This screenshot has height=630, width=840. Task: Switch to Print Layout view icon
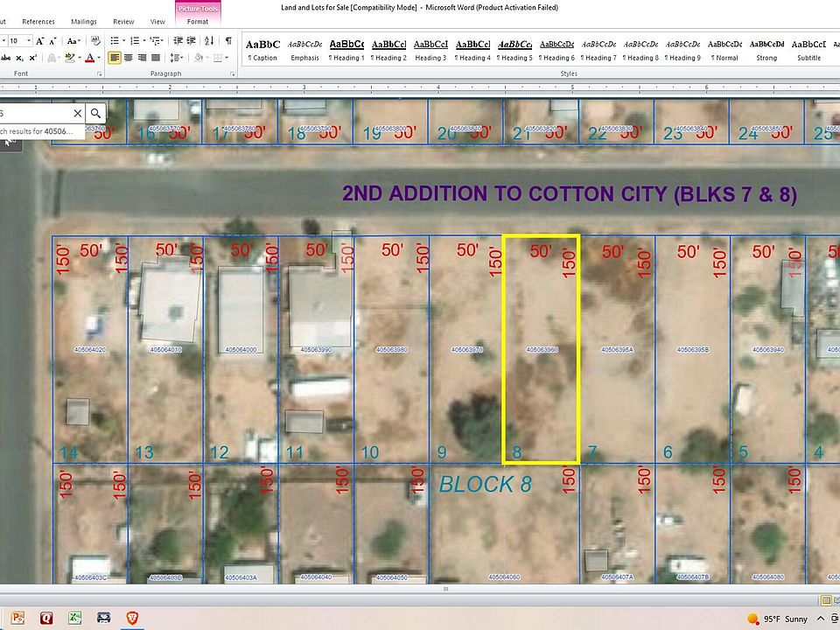point(826,600)
